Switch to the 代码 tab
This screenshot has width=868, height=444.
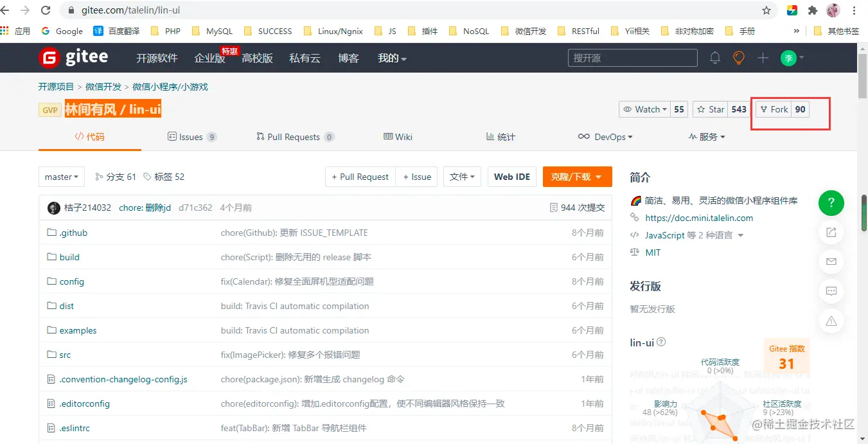click(x=90, y=137)
